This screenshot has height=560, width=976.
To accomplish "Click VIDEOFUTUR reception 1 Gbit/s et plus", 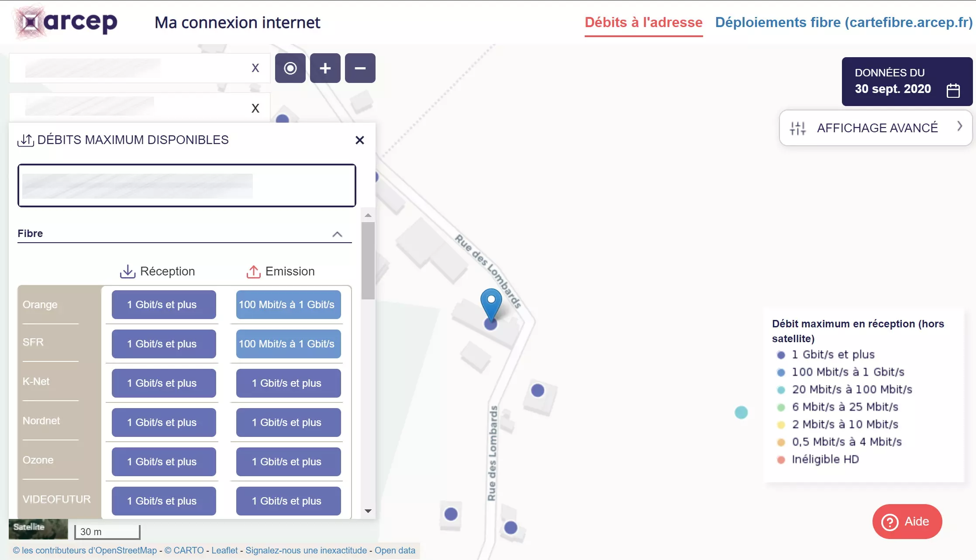I will pos(164,501).
